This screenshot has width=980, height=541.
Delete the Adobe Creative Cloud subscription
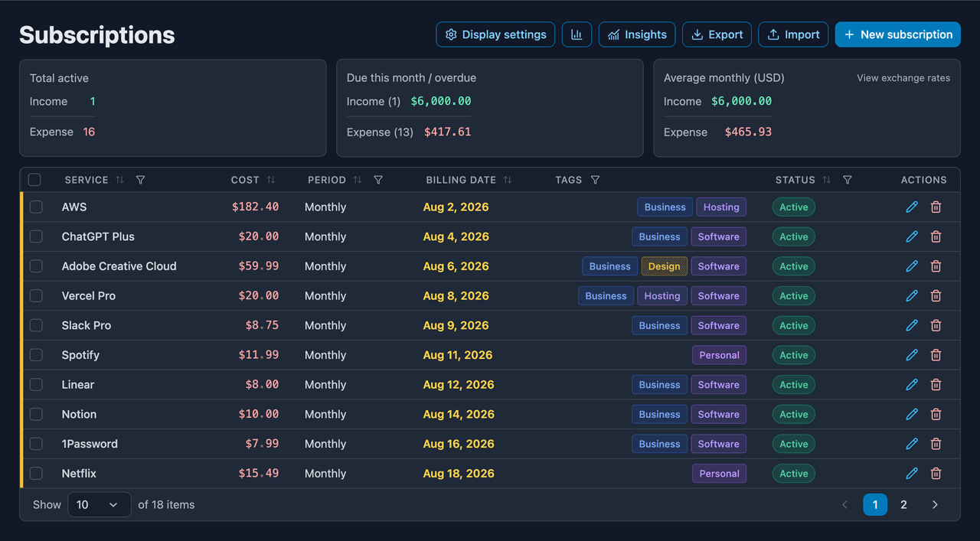tap(936, 266)
